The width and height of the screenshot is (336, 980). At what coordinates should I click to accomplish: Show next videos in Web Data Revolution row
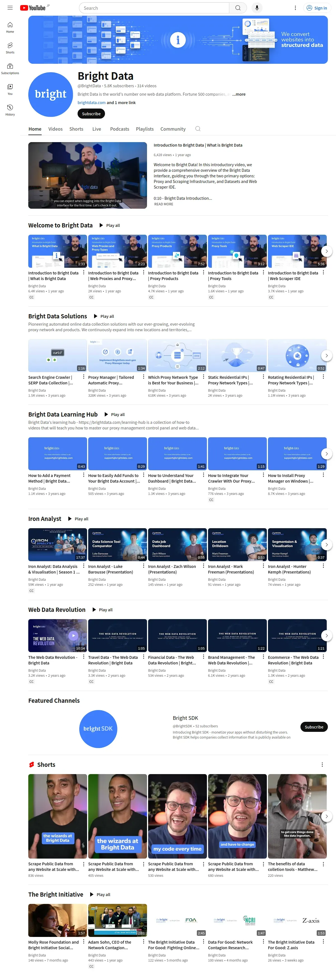(326, 635)
